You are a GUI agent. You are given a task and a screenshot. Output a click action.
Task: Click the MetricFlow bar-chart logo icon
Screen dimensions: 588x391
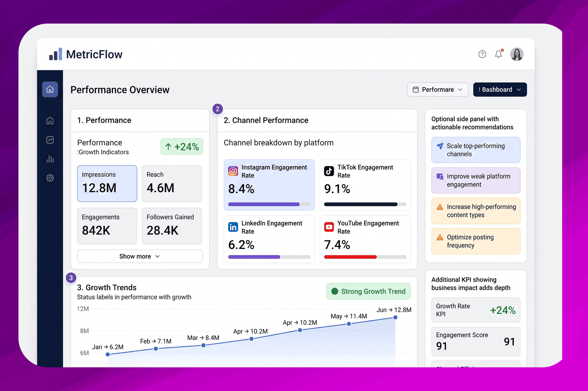click(55, 54)
